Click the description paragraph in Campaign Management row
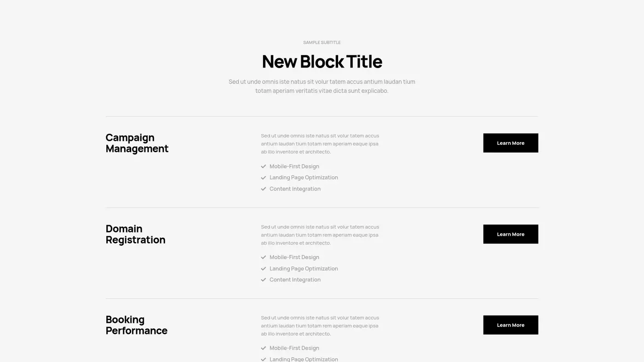The width and height of the screenshot is (644, 362). click(320, 144)
